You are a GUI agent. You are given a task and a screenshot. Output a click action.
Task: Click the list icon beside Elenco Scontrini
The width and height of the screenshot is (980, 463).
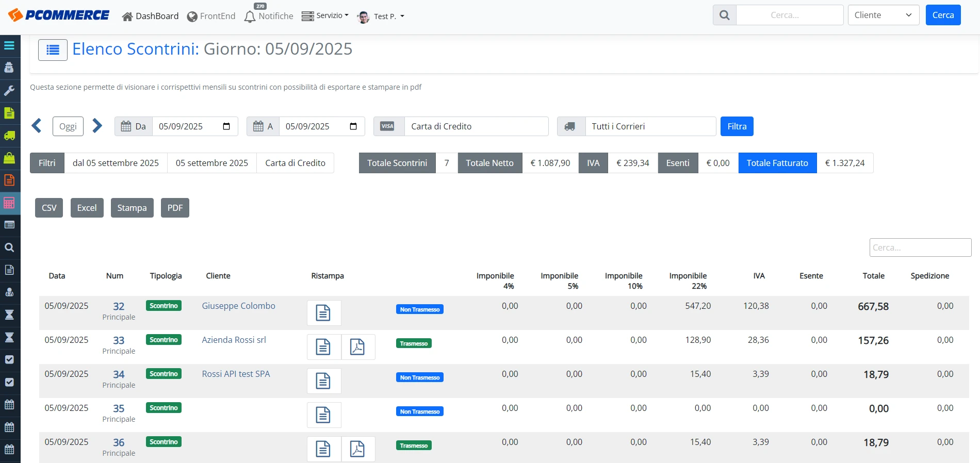click(53, 50)
